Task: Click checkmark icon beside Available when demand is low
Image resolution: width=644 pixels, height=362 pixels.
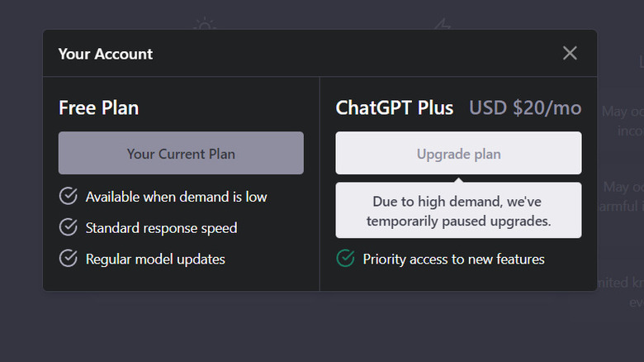Action: (x=69, y=197)
